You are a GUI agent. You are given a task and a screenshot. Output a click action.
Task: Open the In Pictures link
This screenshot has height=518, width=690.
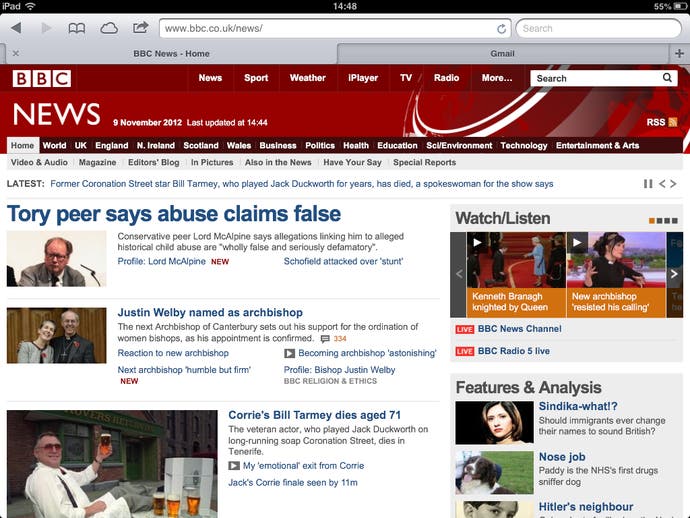[x=212, y=162]
